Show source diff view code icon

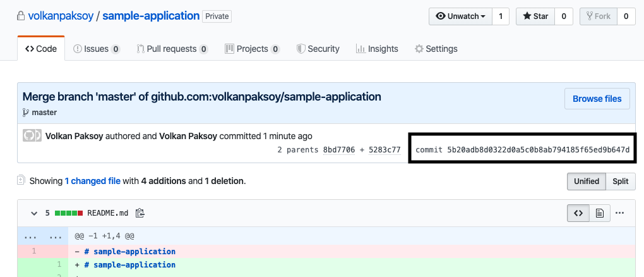[x=578, y=213]
